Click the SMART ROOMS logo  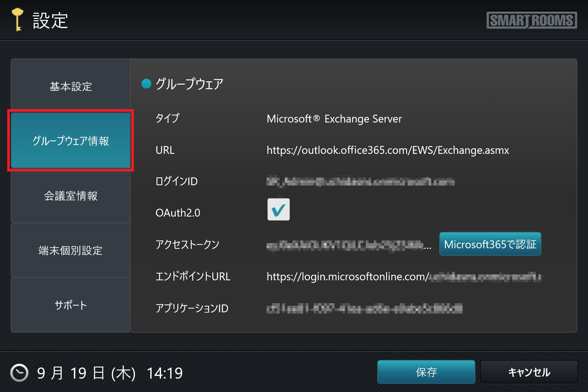(x=531, y=20)
